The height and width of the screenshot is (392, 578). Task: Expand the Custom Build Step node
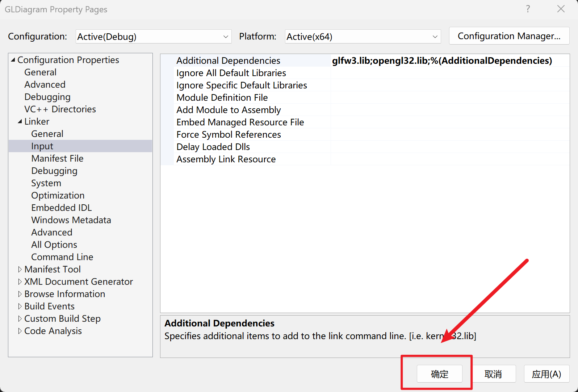(20, 319)
